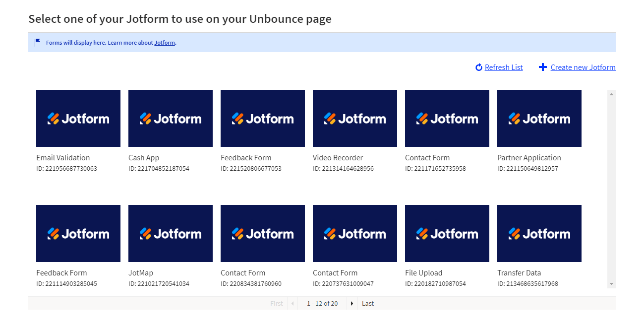This screenshot has width=644, height=336.
Task: Click the Feedback Form ID 221520806677053 title
Action: click(246, 158)
